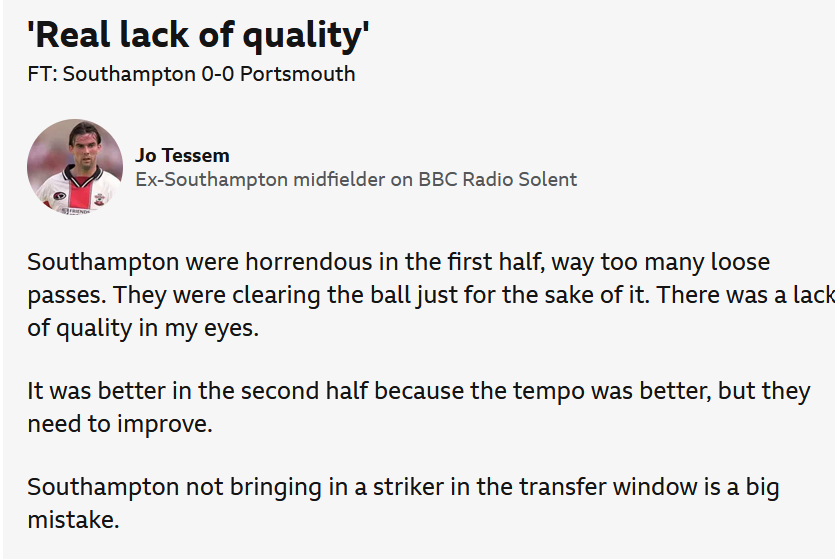
Task: Click Jo Tessem's circular profile photo
Action: [x=75, y=167]
